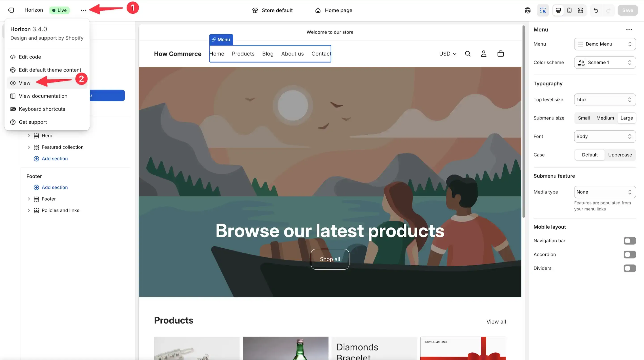Choose View in the theme menu

(x=47, y=83)
